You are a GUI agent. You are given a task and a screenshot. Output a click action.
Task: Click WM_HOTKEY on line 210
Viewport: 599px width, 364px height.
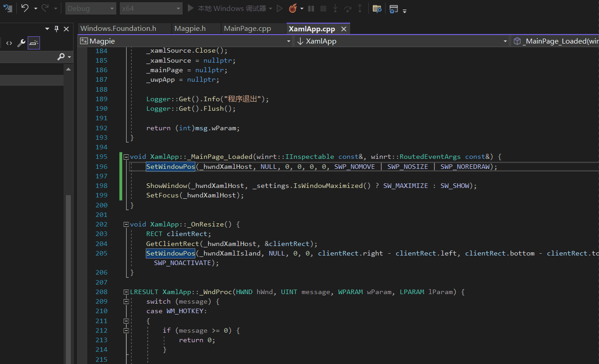pos(185,311)
